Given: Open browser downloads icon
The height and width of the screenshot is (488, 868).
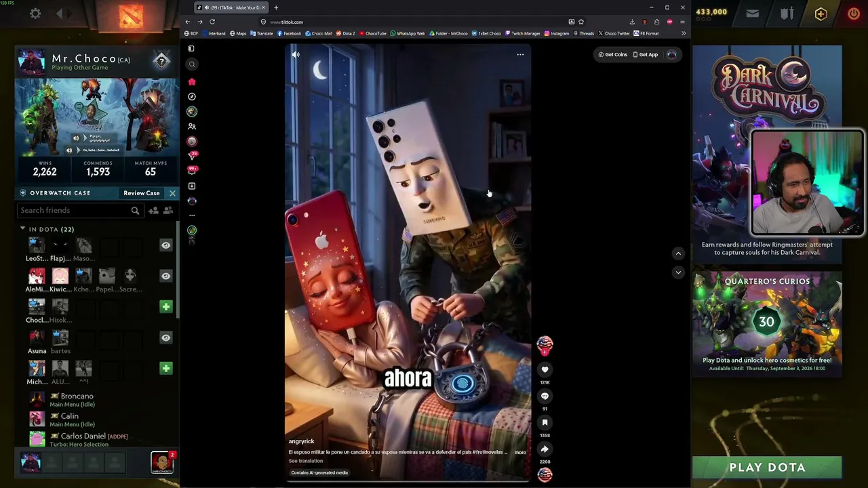Looking at the screenshot, I should tap(632, 22).
